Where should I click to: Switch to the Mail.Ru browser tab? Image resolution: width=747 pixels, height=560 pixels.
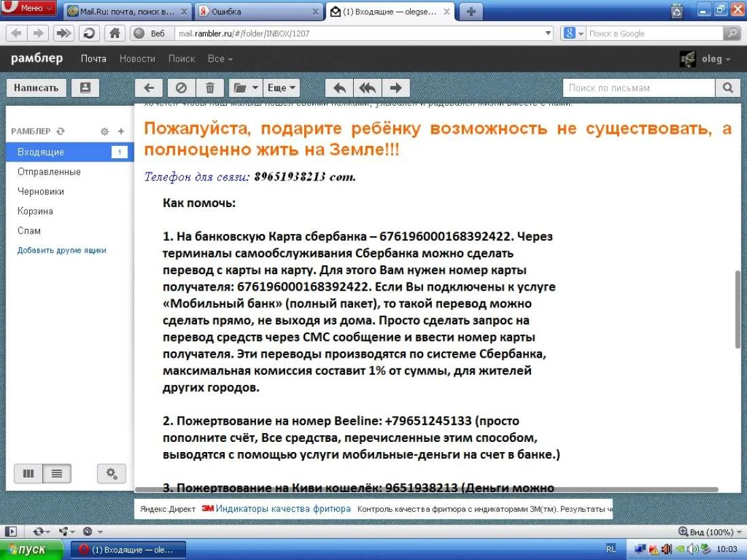[x=127, y=12]
